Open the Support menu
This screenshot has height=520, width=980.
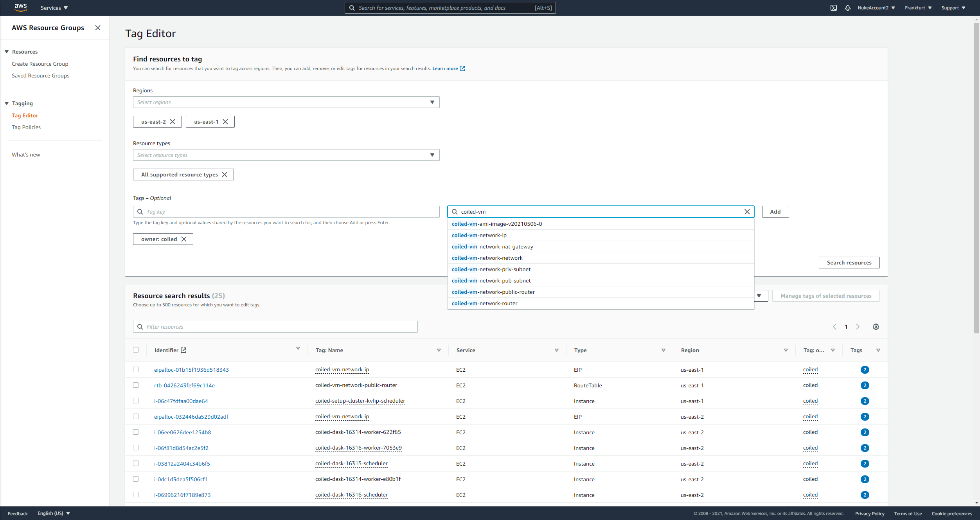[953, 8]
